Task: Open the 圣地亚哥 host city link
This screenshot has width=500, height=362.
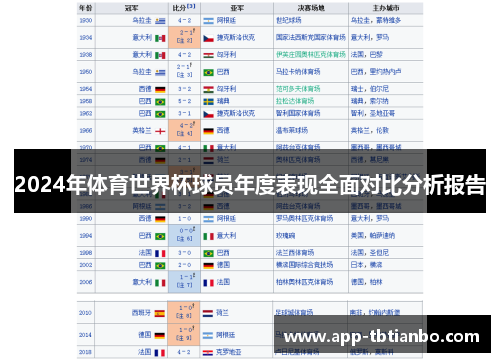Action: (x=382, y=113)
